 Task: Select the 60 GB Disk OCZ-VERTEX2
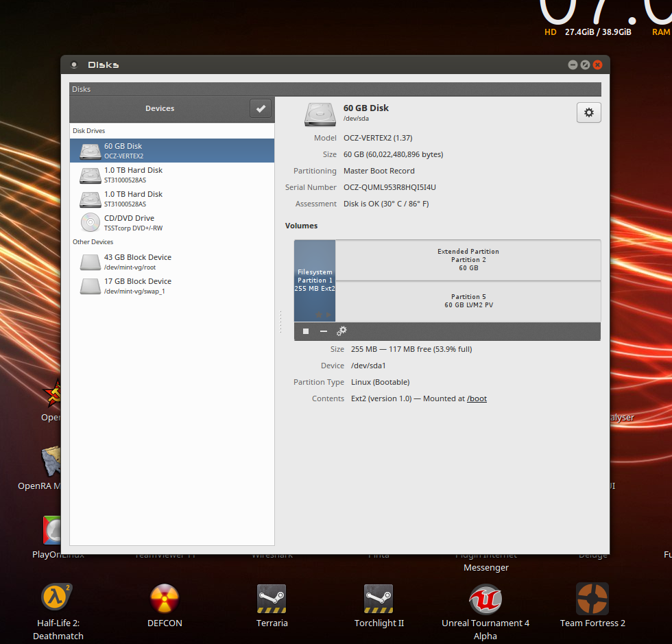click(171, 151)
